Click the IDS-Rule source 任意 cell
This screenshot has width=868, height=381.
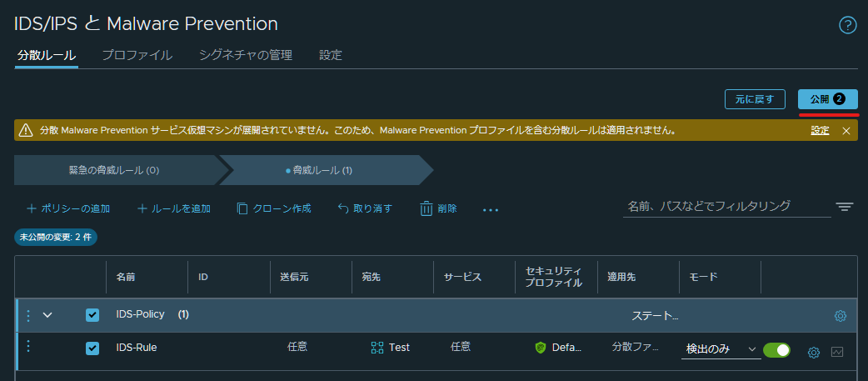297,347
